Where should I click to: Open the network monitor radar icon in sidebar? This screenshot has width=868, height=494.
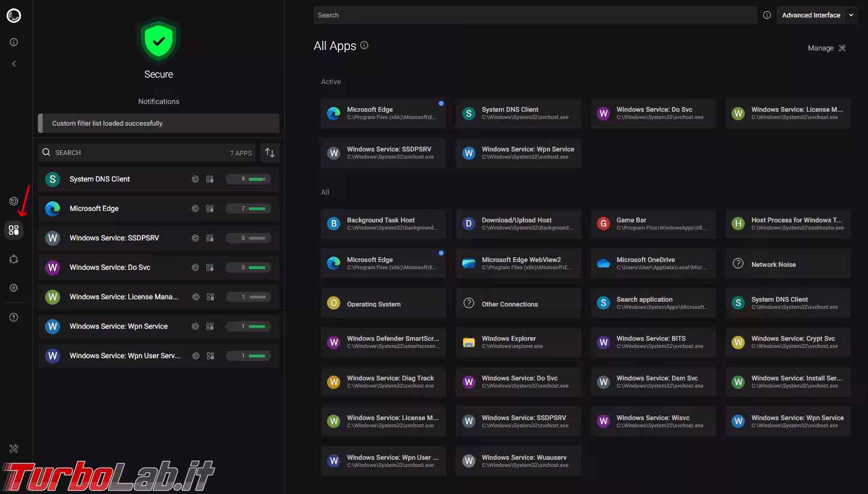point(14,201)
